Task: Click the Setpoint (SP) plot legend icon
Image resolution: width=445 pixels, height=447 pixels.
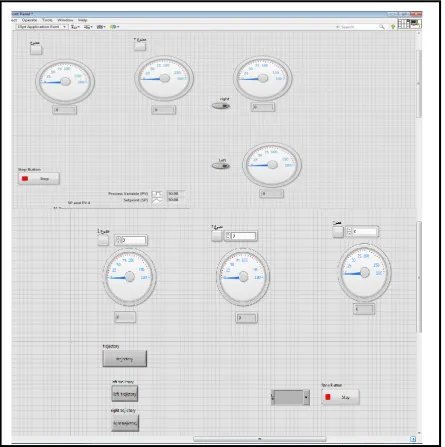Action: pyautogui.click(x=157, y=200)
